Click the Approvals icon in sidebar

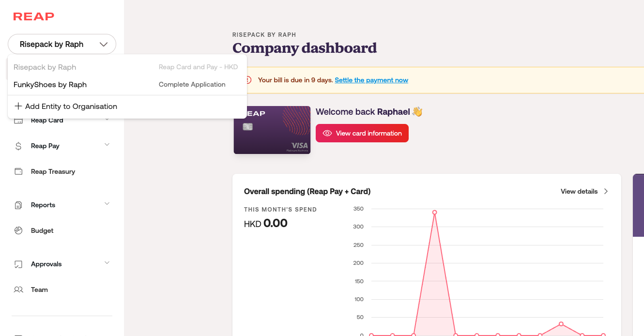tap(18, 264)
